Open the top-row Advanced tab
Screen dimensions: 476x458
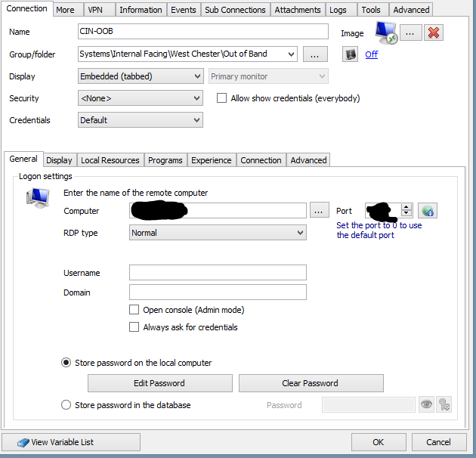411,10
